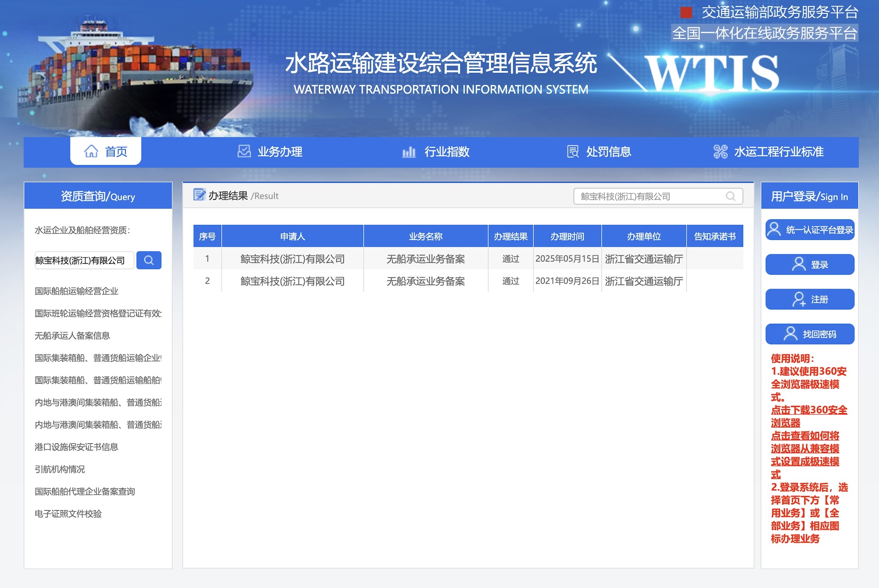
Task: Click the 注册 registration button
Action: coord(810,299)
